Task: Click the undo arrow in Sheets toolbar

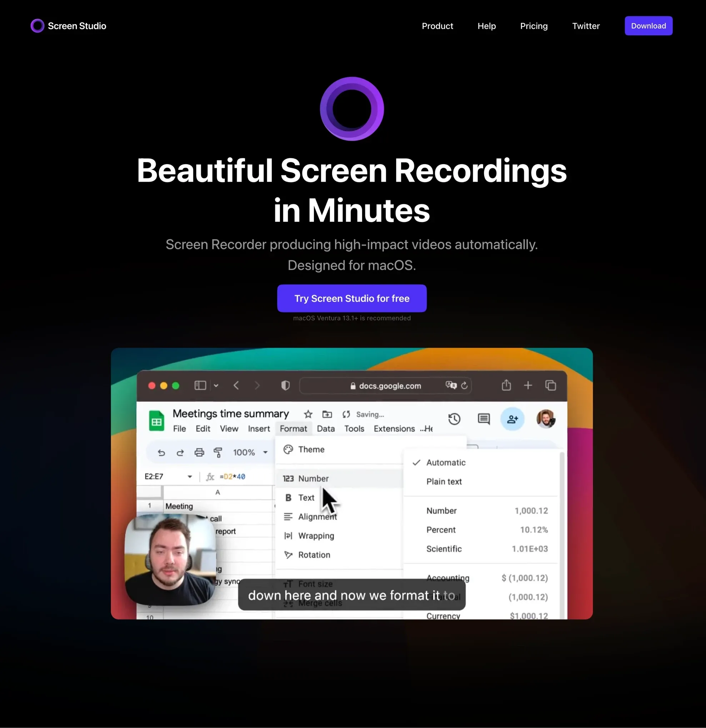Action: tap(161, 452)
